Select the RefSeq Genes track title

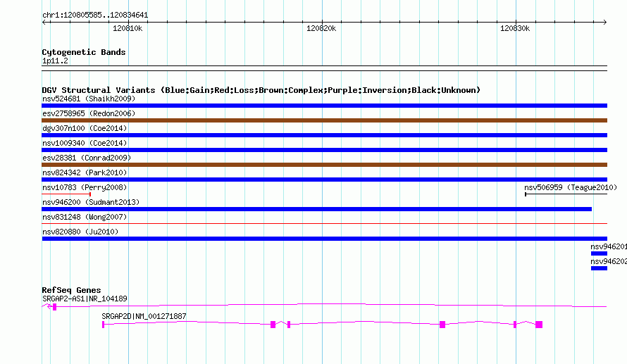coord(71,290)
